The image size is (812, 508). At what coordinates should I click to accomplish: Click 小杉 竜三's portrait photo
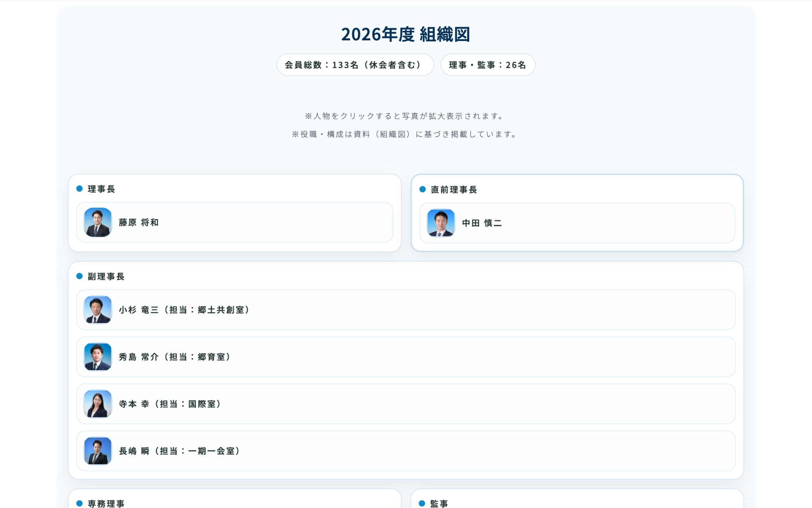[x=98, y=310]
